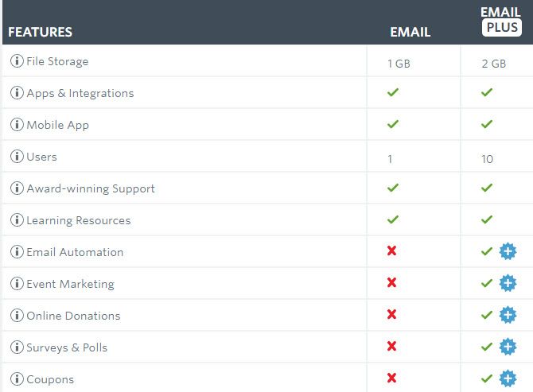
Task: Click the blue plus badge for Online Donations
Action: (x=508, y=316)
